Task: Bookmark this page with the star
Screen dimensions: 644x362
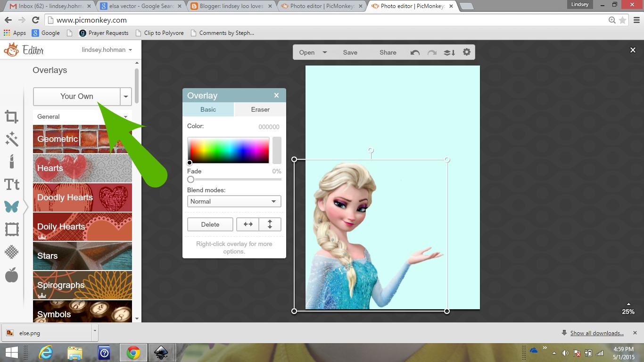Action: 623,20
